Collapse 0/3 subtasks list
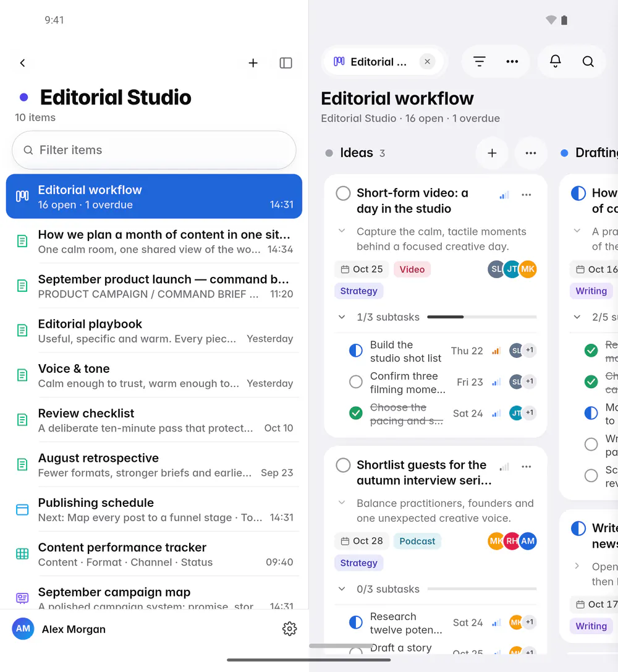Screen dimensions: 618x672 [x=342, y=589]
